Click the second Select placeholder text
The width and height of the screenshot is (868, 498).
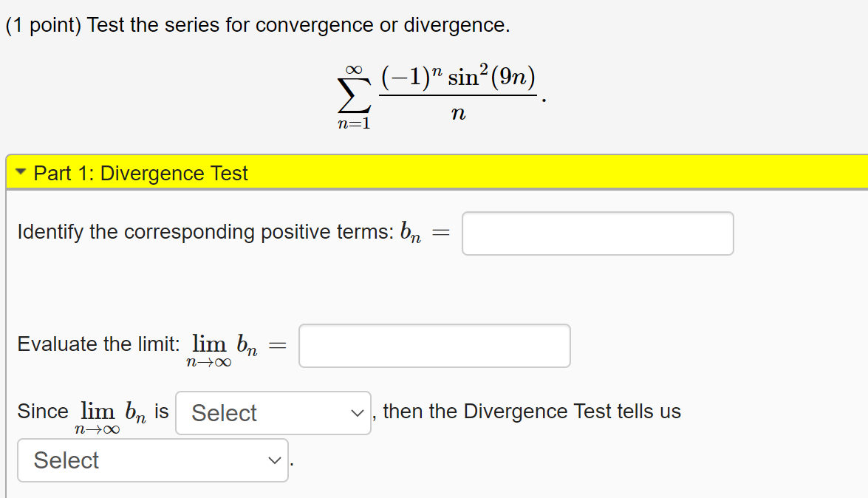point(66,460)
